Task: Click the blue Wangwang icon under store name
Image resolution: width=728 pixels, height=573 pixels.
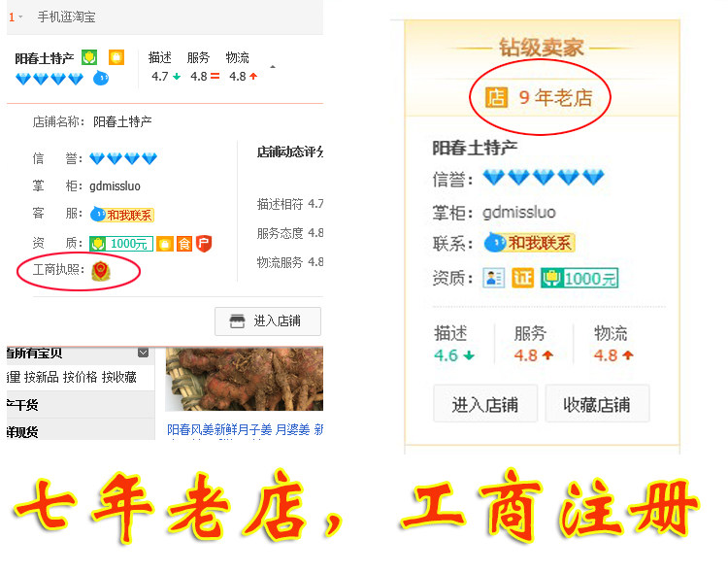Action: (101, 78)
